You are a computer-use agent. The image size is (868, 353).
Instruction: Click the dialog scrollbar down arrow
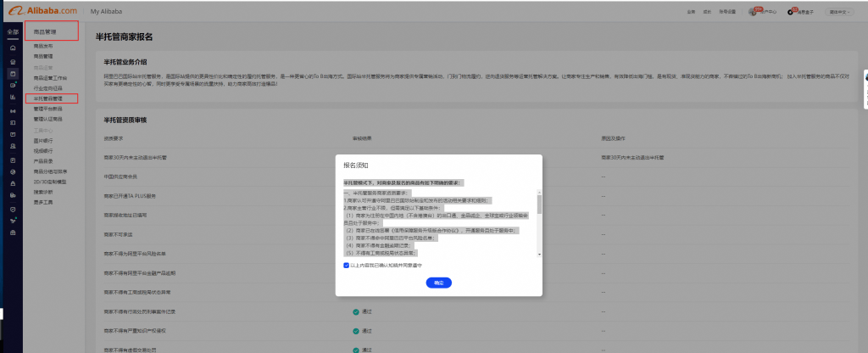(x=539, y=255)
